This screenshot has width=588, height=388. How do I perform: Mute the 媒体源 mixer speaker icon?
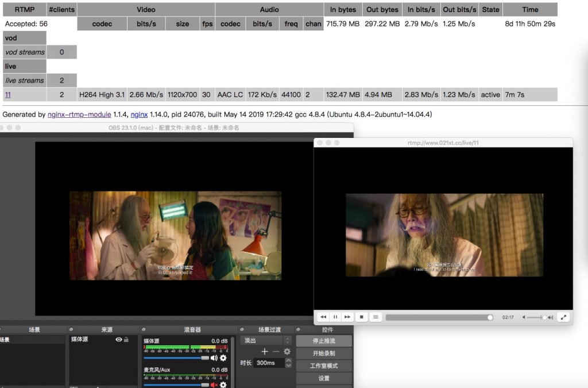pyautogui.click(x=214, y=358)
